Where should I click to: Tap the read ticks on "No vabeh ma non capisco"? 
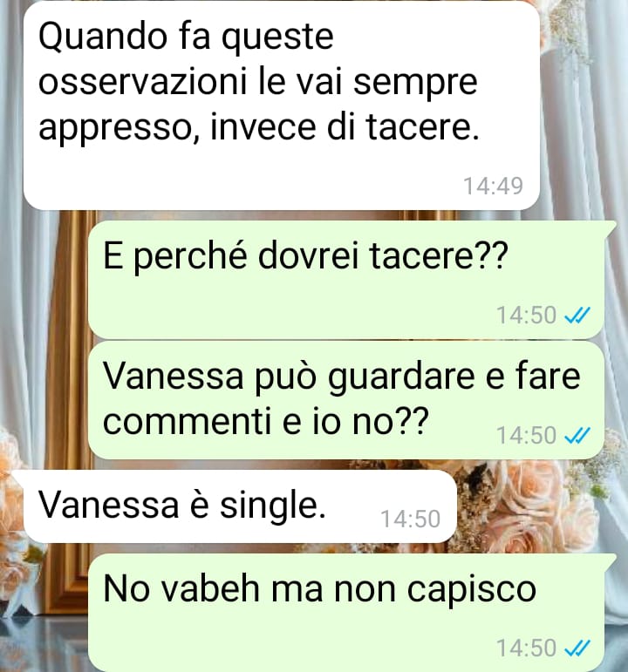click(x=577, y=648)
